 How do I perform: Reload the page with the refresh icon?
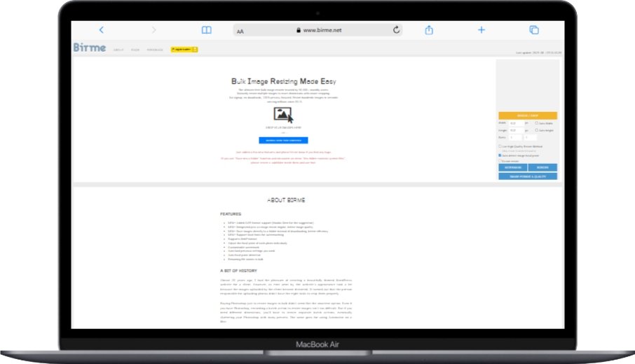pos(396,29)
